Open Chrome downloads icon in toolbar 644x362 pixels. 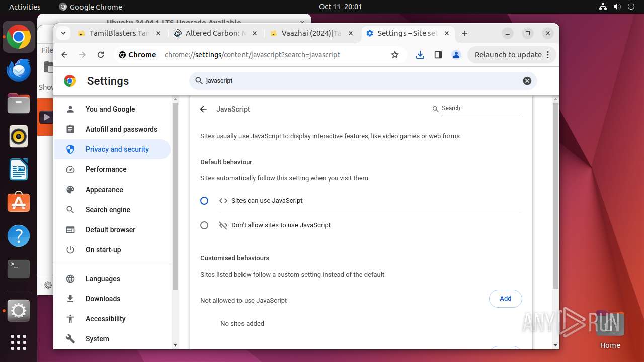click(420, 55)
